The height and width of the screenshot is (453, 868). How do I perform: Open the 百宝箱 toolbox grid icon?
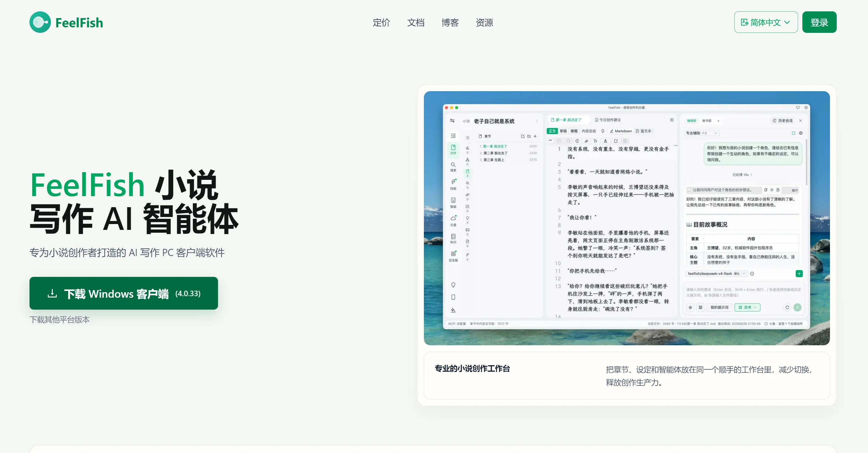pyautogui.click(x=453, y=256)
